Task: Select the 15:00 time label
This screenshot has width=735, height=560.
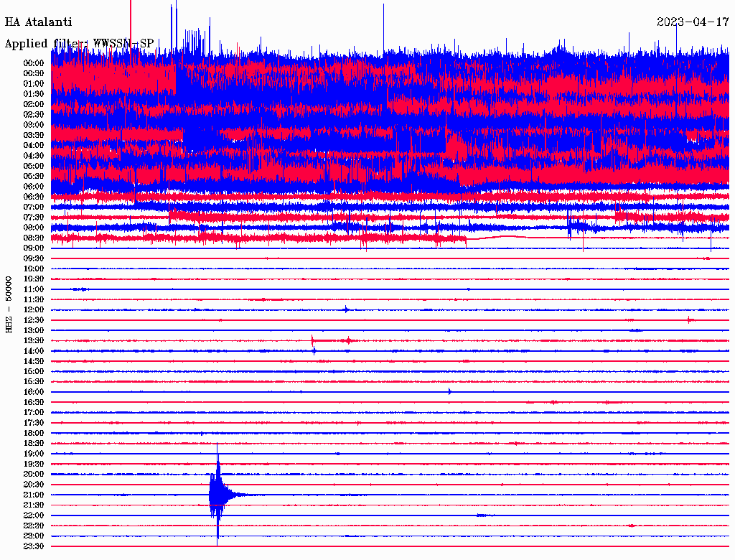Action: tap(34, 371)
